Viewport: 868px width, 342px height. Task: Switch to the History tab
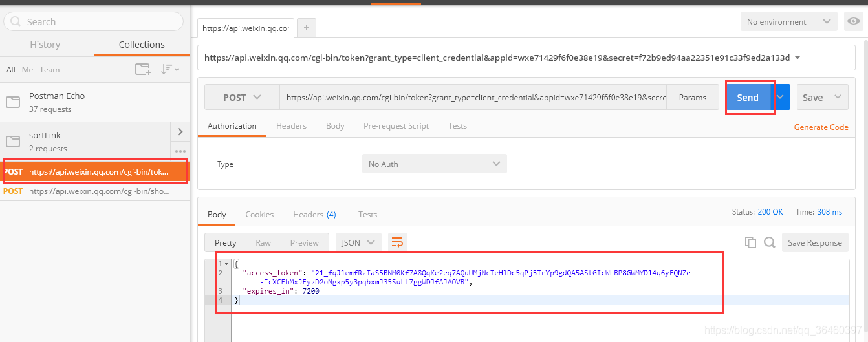pyautogui.click(x=45, y=45)
